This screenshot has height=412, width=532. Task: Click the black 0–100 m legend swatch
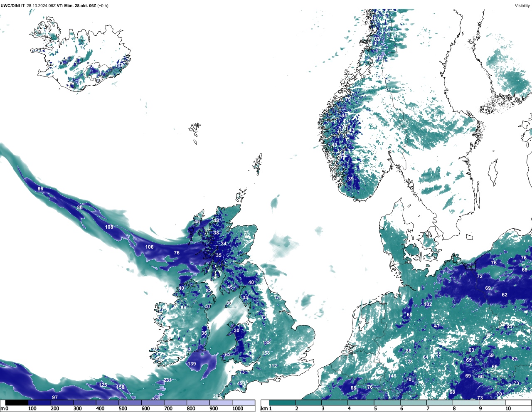pos(17,402)
